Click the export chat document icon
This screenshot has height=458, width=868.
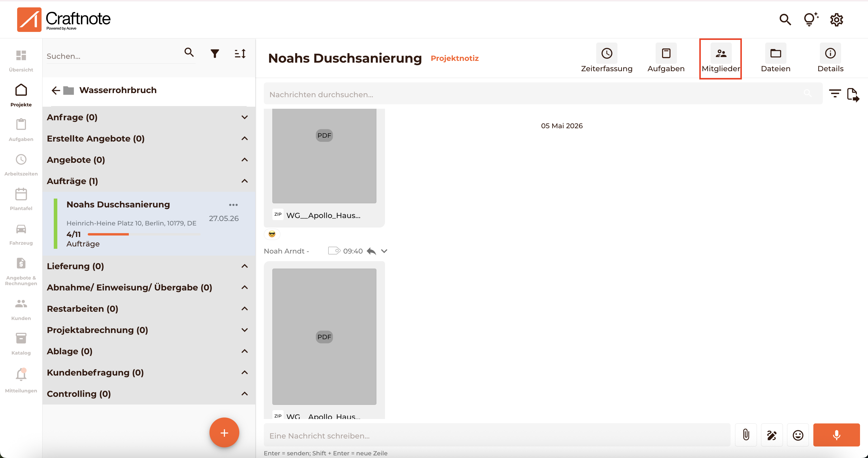coord(853,94)
